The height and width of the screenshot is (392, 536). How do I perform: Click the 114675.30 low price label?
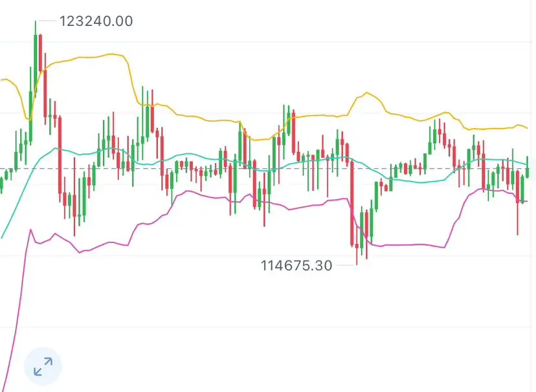tap(296, 266)
